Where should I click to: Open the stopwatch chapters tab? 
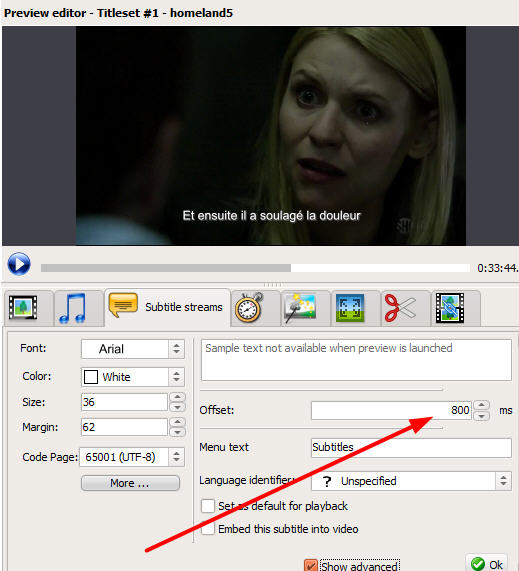pos(249,308)
